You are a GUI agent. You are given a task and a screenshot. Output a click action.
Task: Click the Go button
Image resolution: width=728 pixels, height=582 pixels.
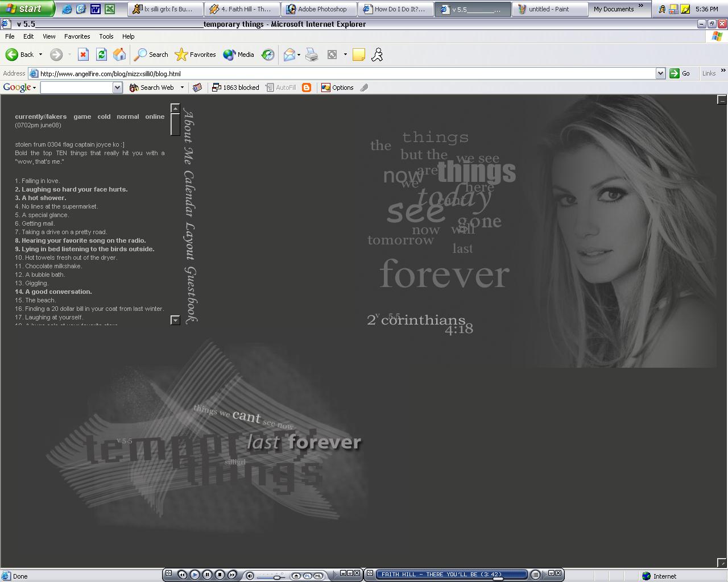coord(680,73)
